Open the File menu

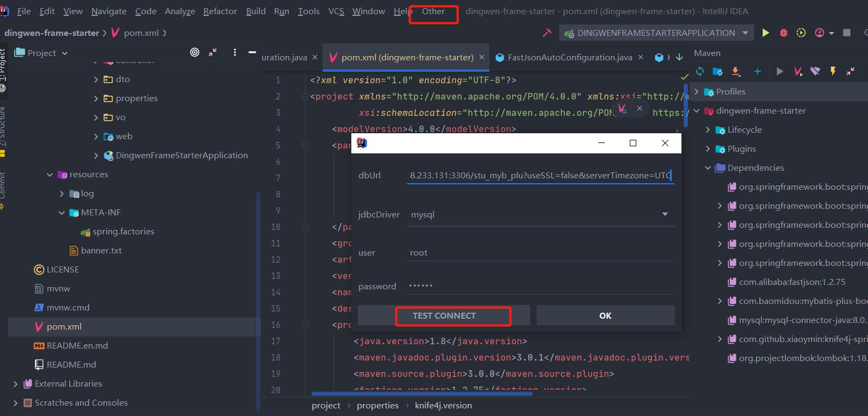point(24,11)
